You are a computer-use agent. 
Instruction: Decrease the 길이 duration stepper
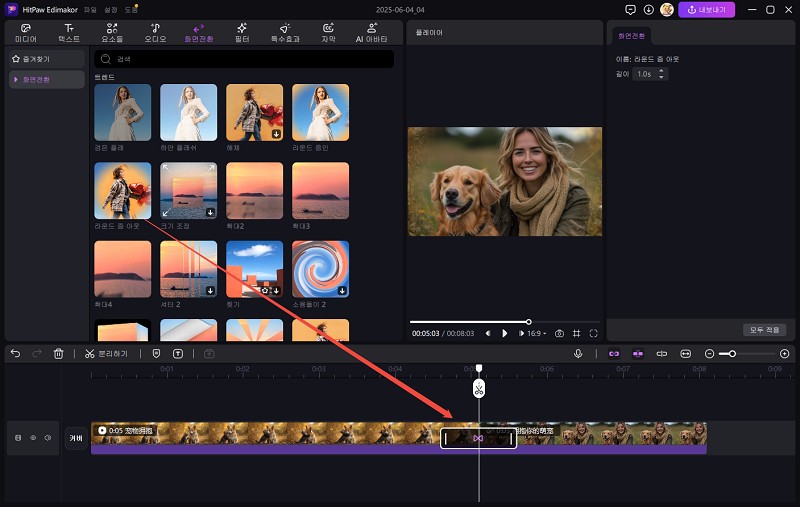(x=661, y=77)
